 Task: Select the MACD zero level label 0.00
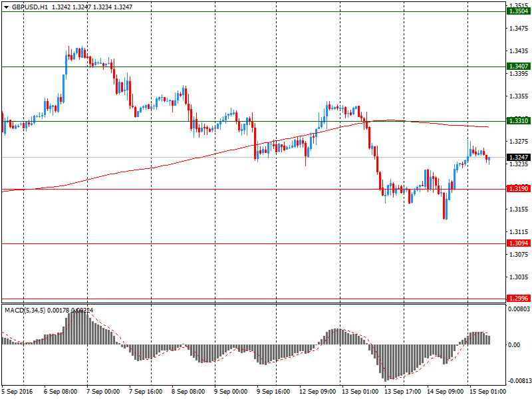(x=514, y=344)
